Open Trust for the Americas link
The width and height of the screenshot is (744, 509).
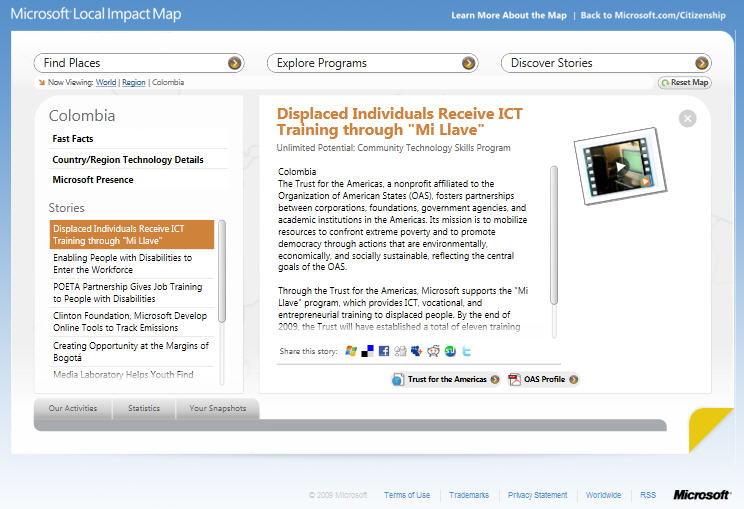tap(446, 379)
